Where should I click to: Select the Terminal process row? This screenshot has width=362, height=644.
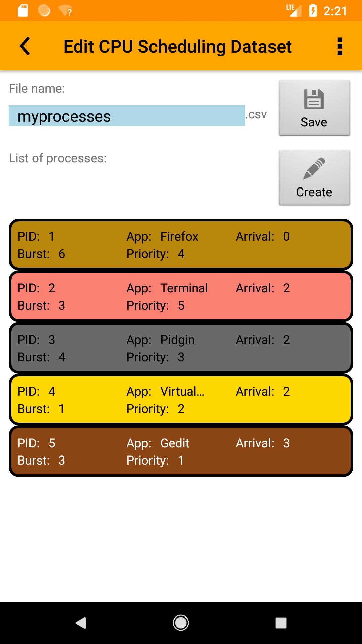coord(181,297)
